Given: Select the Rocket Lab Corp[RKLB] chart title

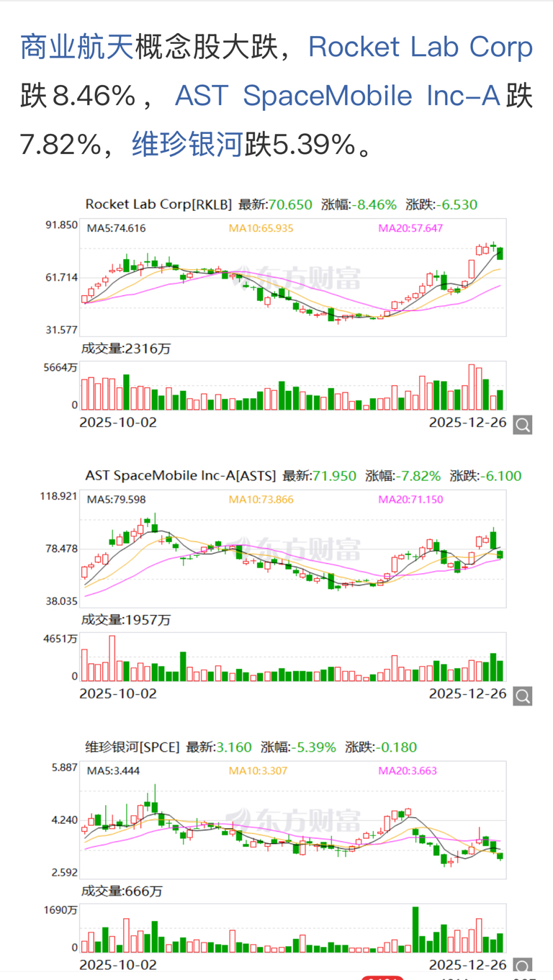Looking at the screenshot, I should pos(158,204).
